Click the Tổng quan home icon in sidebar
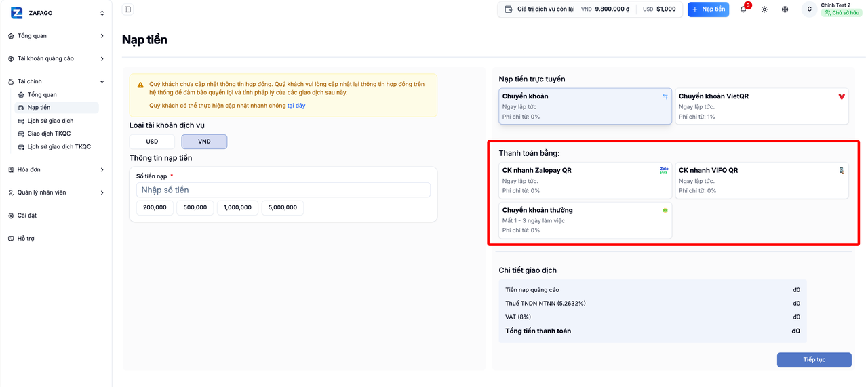 (x=11, y=36)
